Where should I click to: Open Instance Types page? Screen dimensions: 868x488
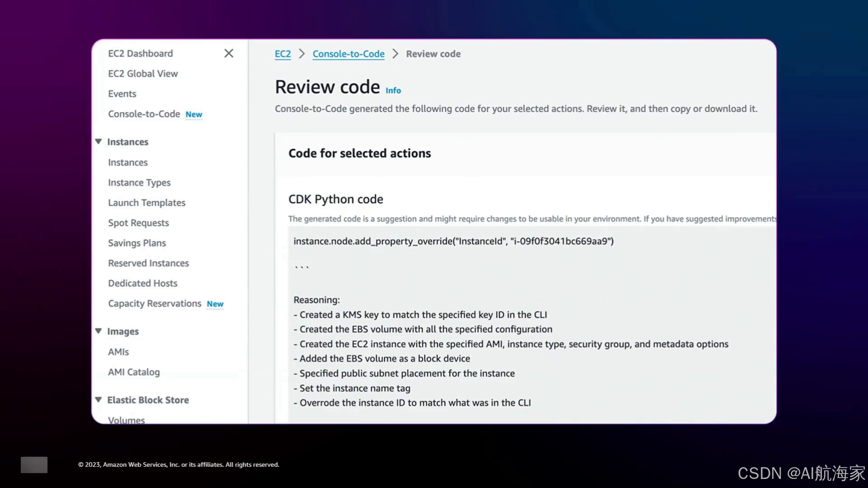coord(139,183)
